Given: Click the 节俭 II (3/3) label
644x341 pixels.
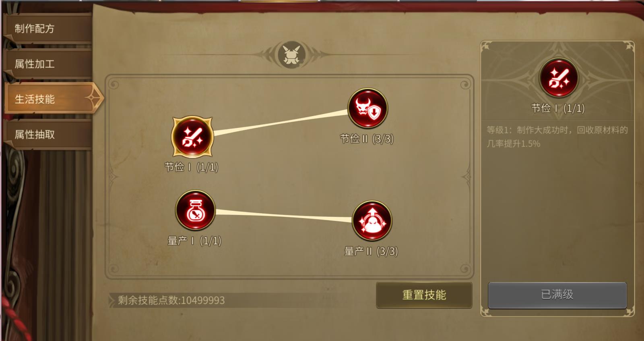Looking at the screenshot, I should (367, 139).
